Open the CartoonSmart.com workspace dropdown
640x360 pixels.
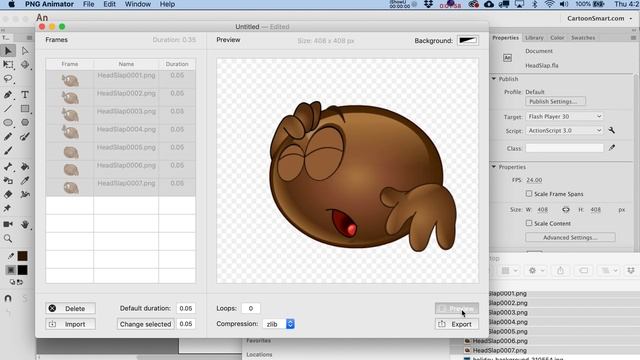[x=600, y=18]
